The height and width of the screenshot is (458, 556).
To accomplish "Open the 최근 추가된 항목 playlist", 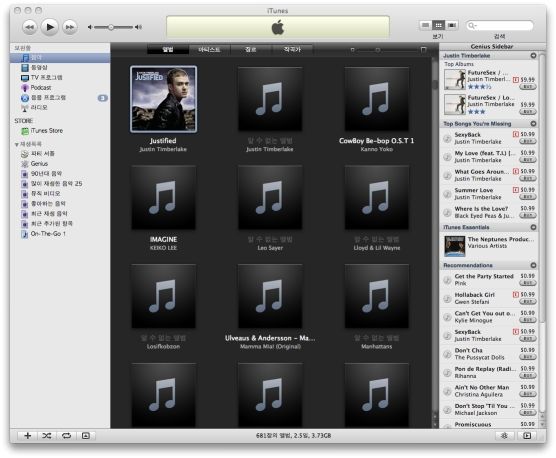I will coord(47,224).
